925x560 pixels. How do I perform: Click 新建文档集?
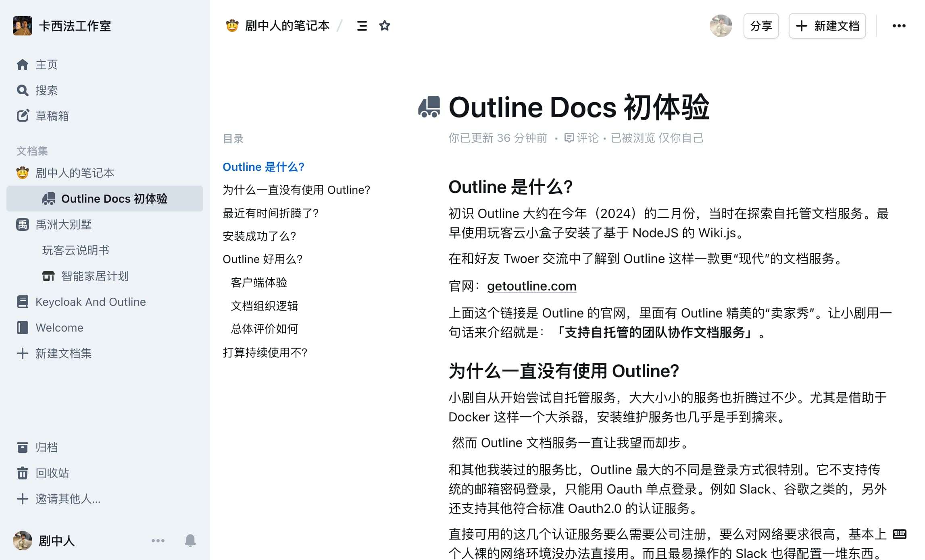[63, 353]
